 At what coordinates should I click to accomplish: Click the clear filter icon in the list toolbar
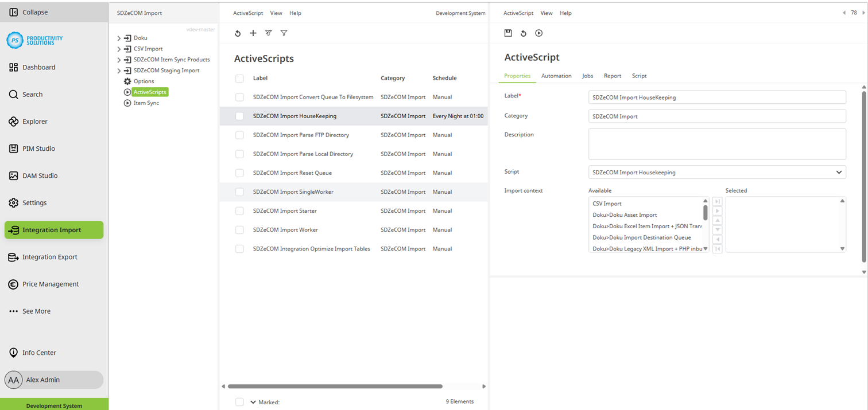[x=268, y=33]
